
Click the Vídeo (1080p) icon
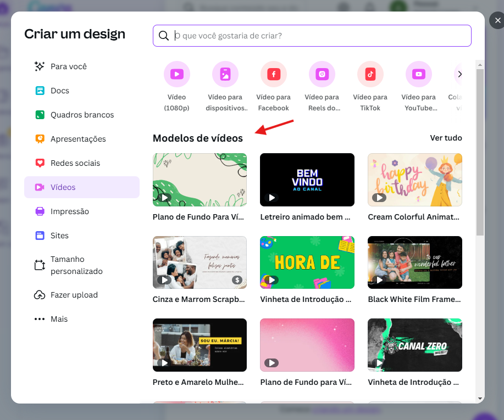click(x=177, y=74)
